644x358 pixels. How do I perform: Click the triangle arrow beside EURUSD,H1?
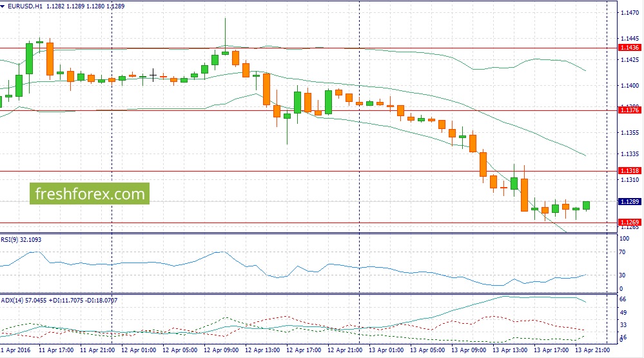coord(4,6)
